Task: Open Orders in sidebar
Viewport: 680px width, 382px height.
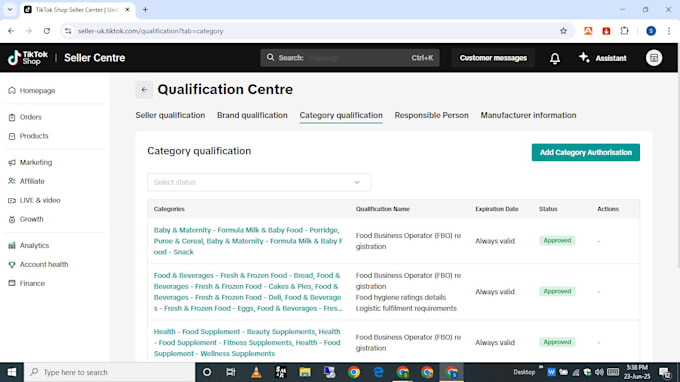Action: (30, 117)
